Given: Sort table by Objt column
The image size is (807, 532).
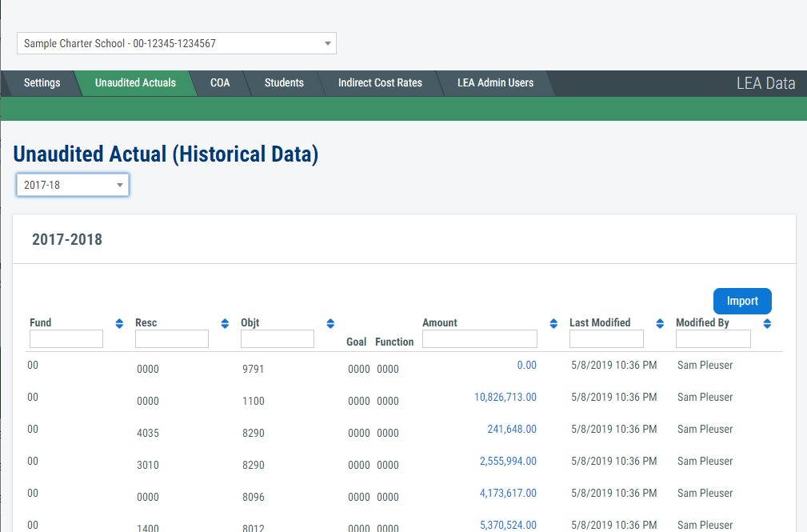Looking at the screenshot, I should point(330,323).
